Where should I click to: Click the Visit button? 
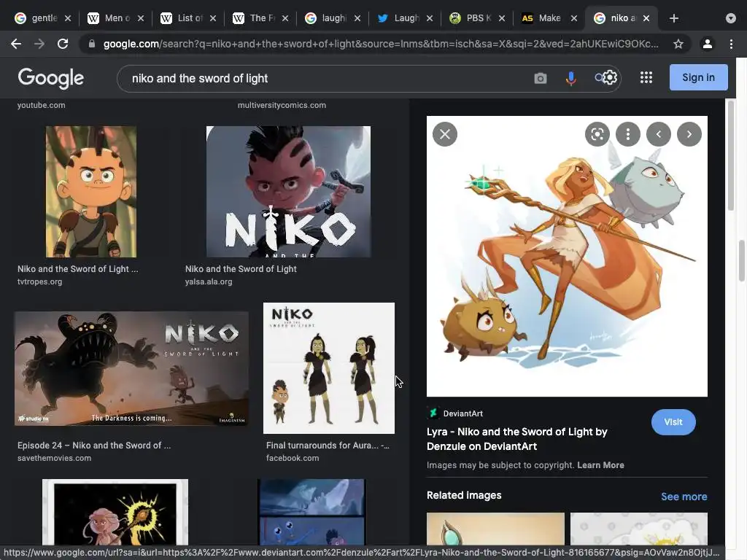click(x=673, y=422)
